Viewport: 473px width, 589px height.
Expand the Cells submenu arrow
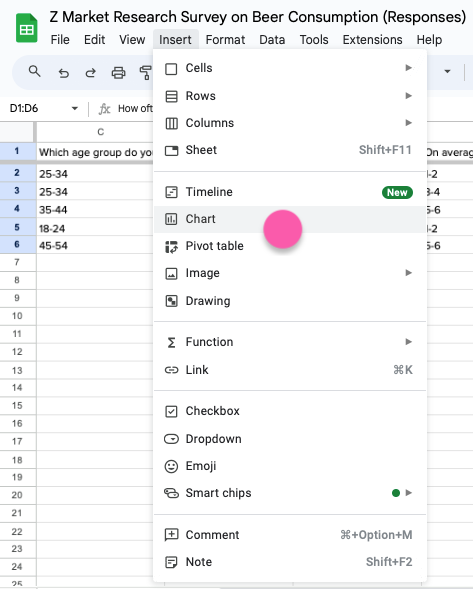coord(408,68)
